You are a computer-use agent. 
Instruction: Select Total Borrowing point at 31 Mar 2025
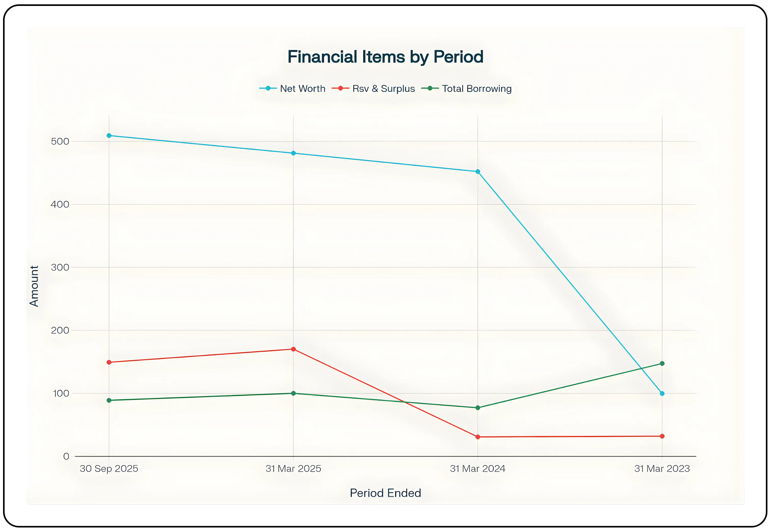pos(293,393)
